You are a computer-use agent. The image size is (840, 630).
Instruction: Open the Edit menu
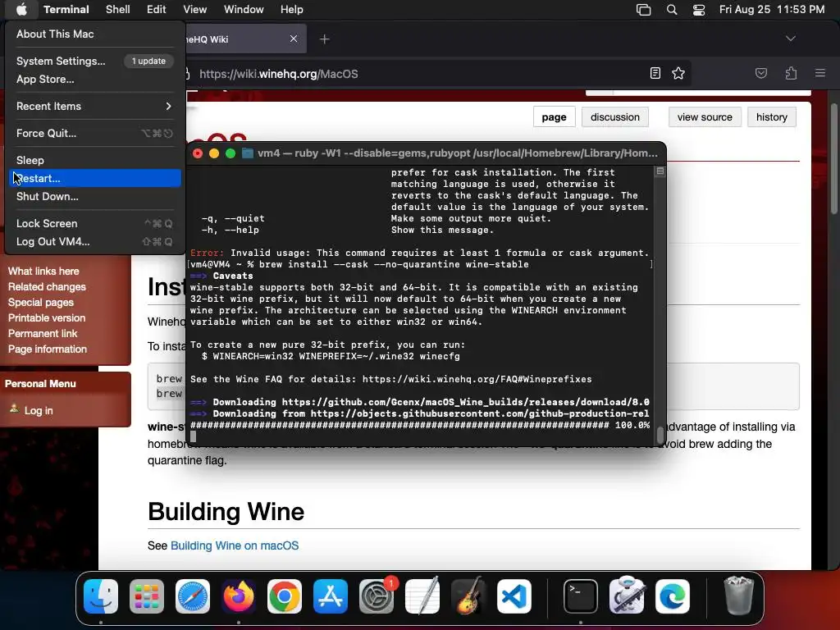[x=157, y=10]
